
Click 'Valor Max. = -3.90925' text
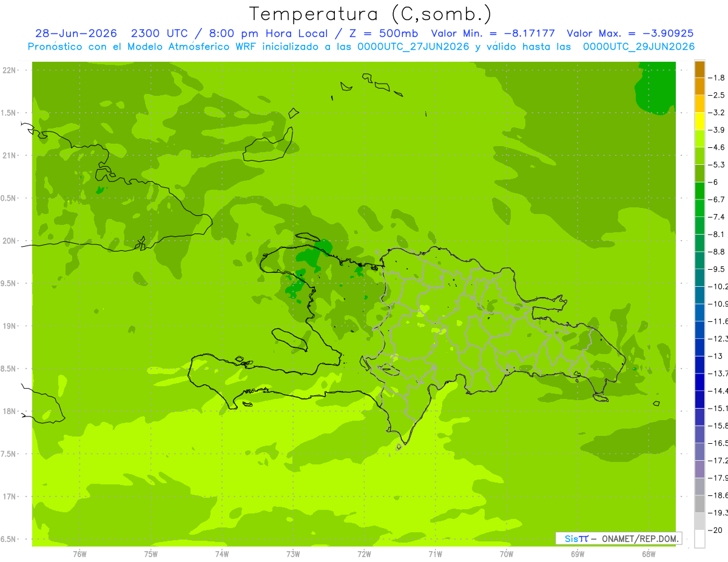coord(630,34)
